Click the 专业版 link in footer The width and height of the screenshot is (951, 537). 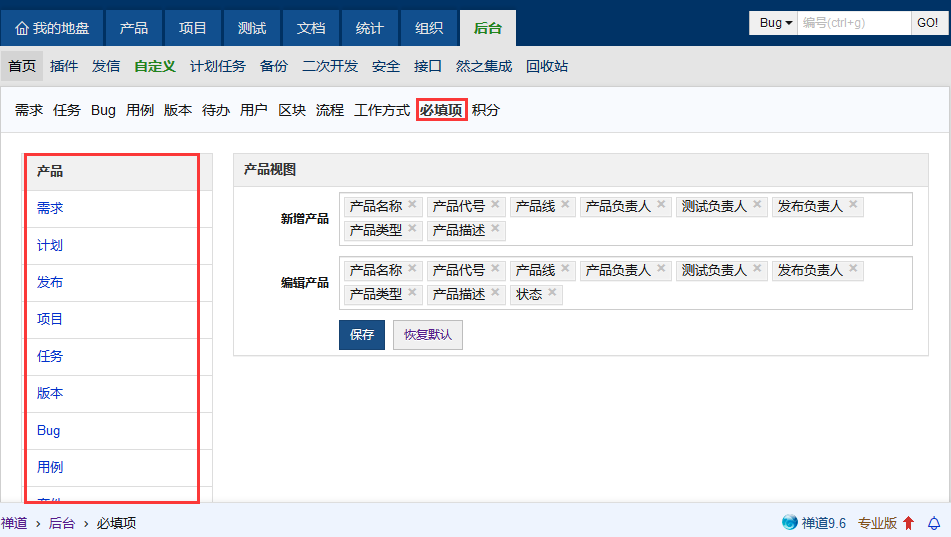(877, 523)
